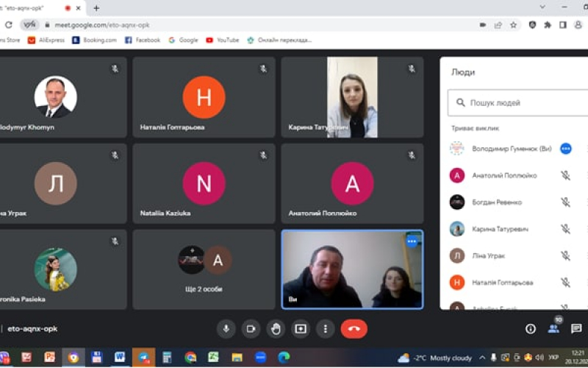This screenshot has width=588, height=368.
Task: Mute Богдан Ревенко in the people list
Action: (565, 202)
